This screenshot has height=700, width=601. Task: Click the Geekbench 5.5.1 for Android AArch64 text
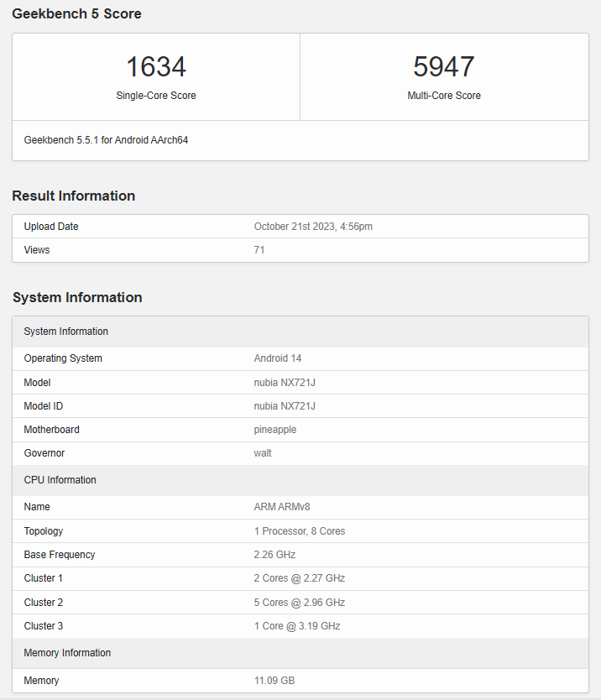[106, 140]
